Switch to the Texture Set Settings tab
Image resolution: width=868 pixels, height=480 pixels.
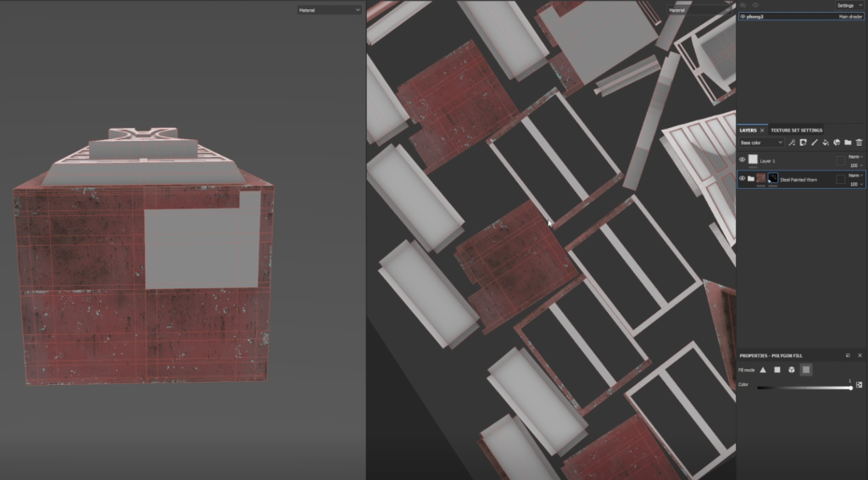click(795, 131)
